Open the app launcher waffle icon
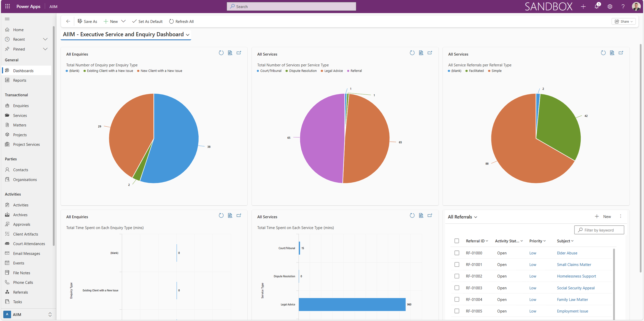644x321 pixels. tap(7, 6)
